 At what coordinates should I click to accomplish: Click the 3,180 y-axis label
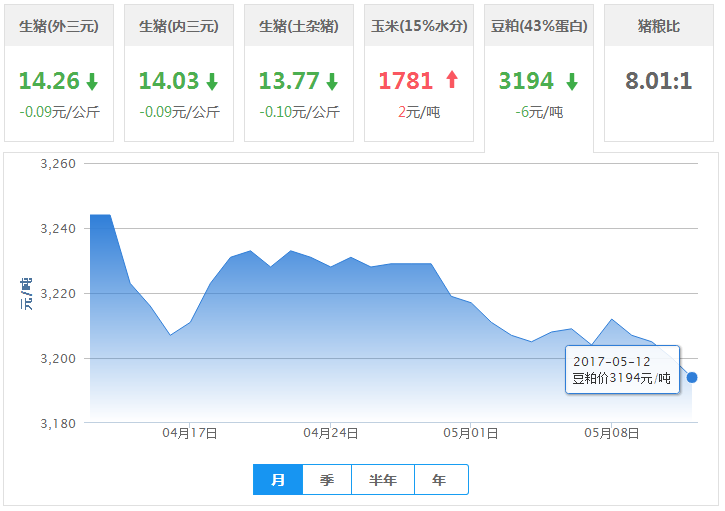58,424
